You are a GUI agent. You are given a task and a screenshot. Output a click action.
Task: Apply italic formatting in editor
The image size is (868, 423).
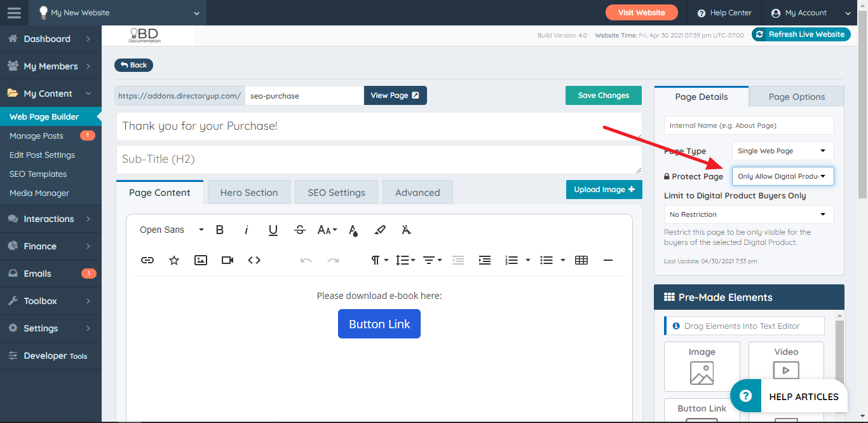pos(247,230)
